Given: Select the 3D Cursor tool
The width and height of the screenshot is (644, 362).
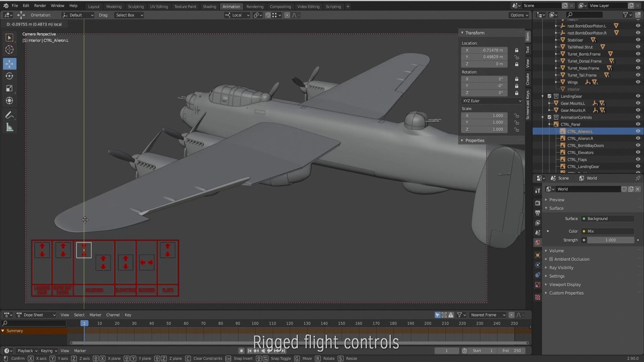Looking at the screenshot, I should click(x=9, y=50).
